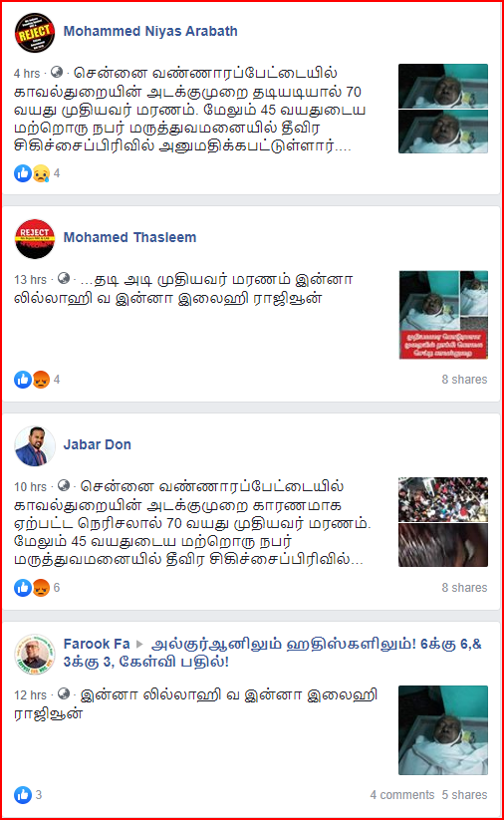Open the Jabar Don name link
Viewport: 504px width, 820px height.
tap(98, 444)
